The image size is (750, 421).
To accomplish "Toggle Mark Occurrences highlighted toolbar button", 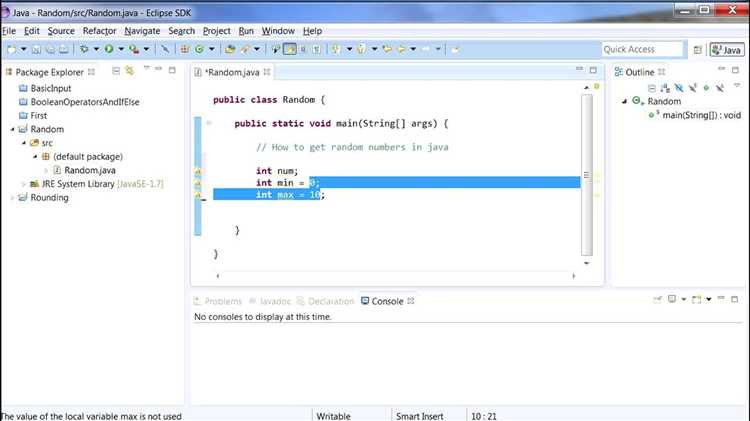I will point(289,49).
